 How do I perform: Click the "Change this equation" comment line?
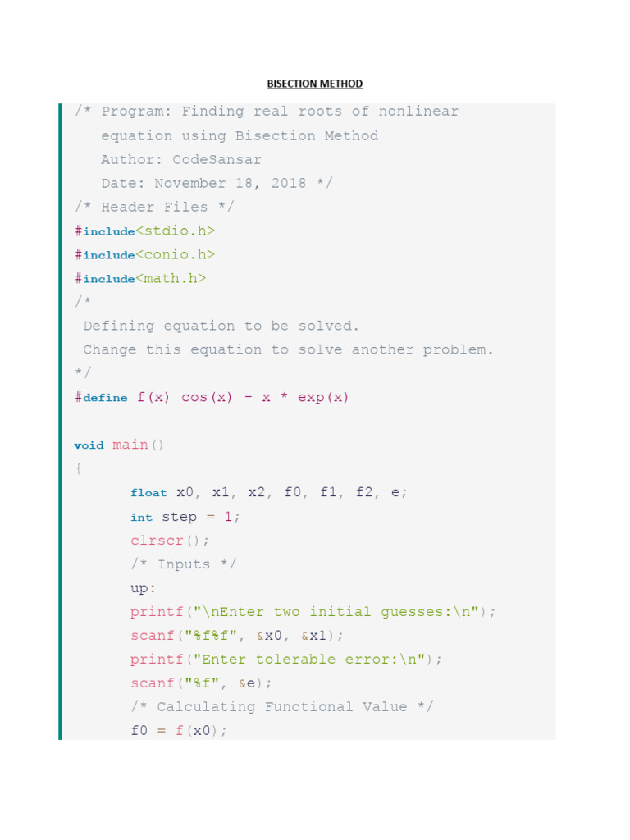tap(289, 350)
